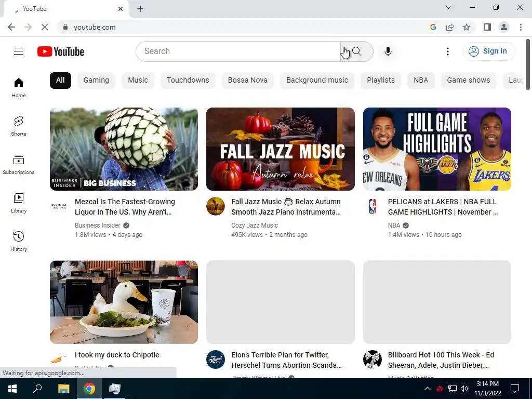Stop the page loading in Chrome
The image size is (532, 399).
point(45,27)
